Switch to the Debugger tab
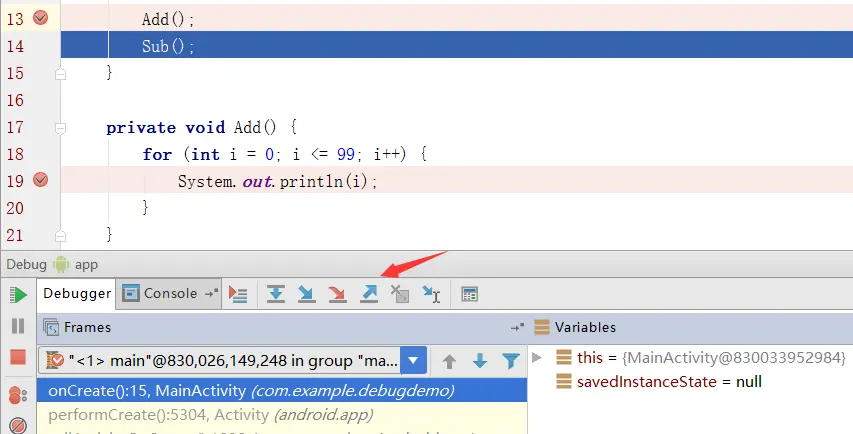Screen dimensions: 853x434 [x=77, y=294]
